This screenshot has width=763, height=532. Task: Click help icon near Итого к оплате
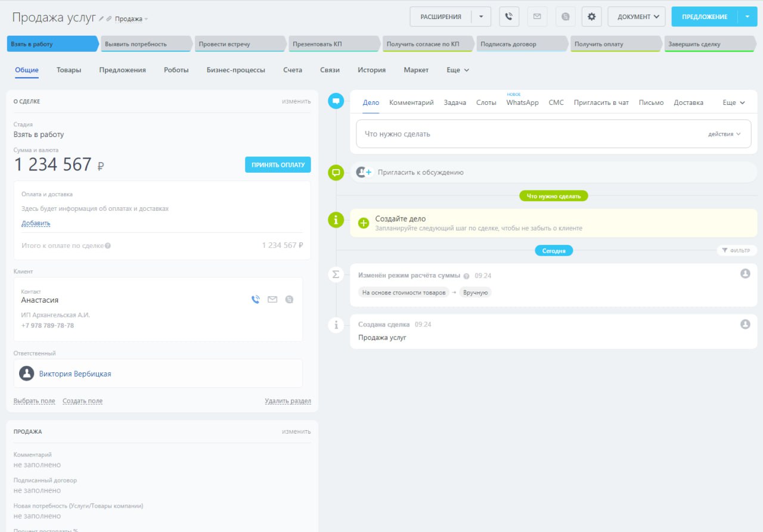[x=108, y=245]
